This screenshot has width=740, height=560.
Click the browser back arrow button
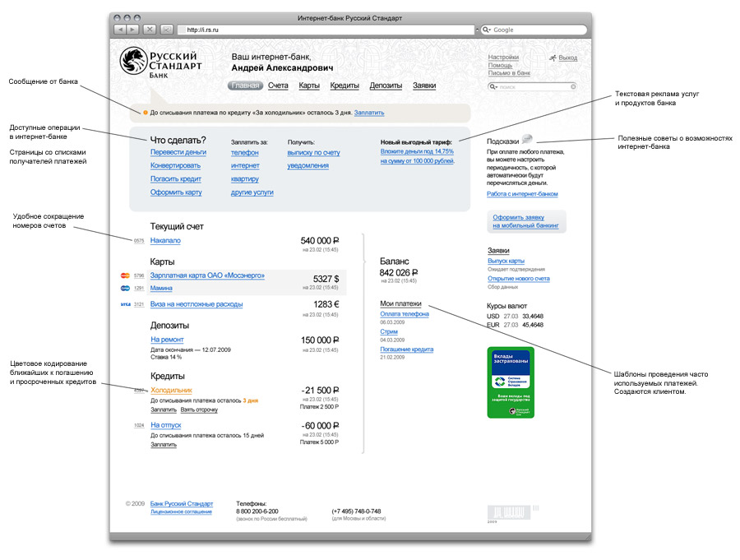[121, 30]
